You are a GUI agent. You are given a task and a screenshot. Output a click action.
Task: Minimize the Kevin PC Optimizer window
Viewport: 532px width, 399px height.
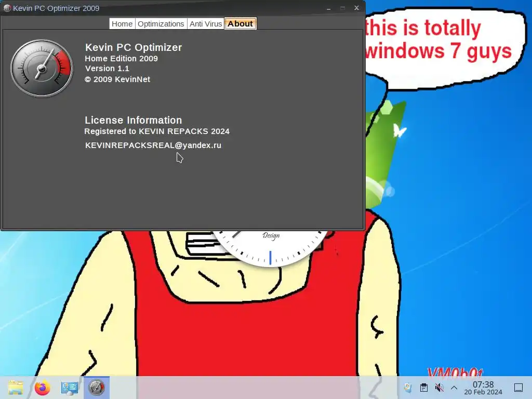pos(328,8)
